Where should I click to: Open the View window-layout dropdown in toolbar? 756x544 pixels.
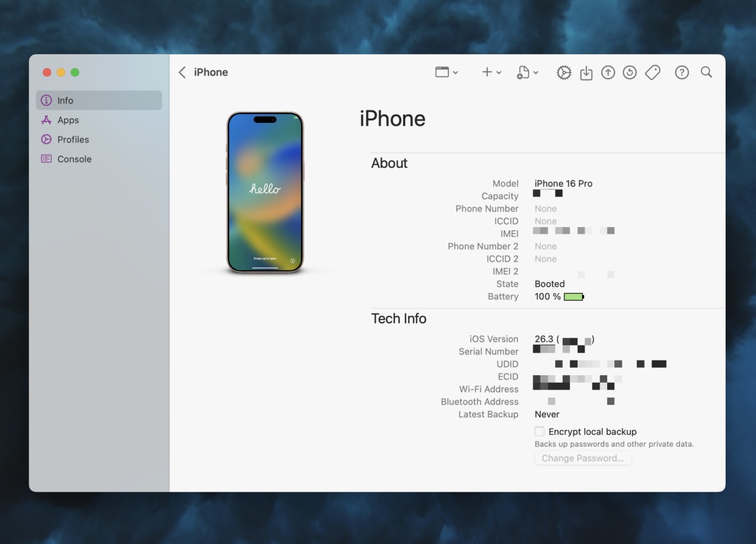tap(447, 72)
